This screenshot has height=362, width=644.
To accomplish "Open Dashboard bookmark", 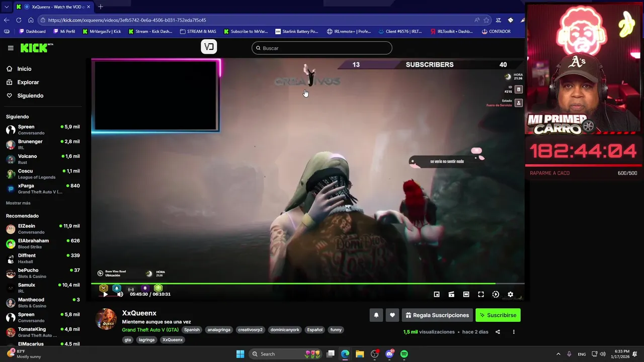I will pos(32,31).
